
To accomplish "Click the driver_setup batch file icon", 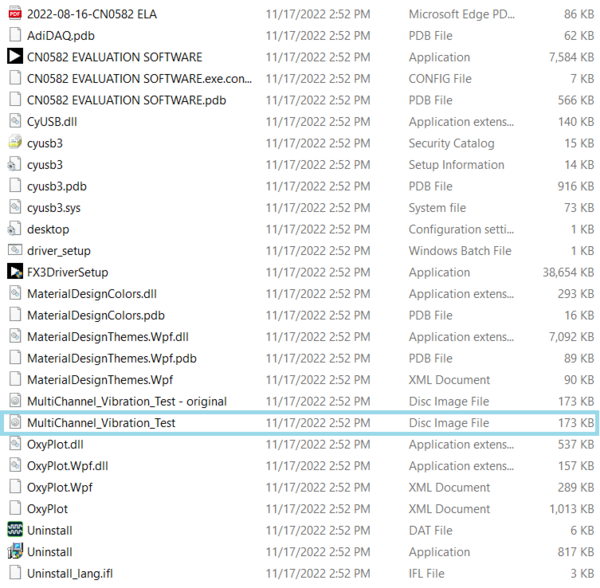I will click(15, 251).
